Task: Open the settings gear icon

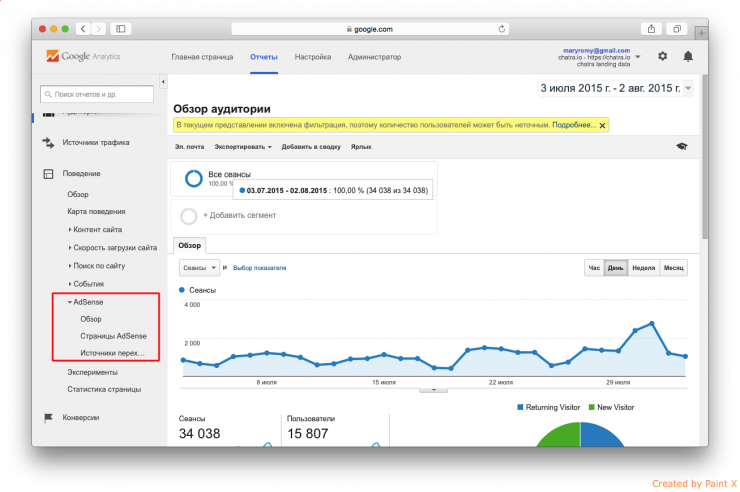Action: (x=663, y=57)
